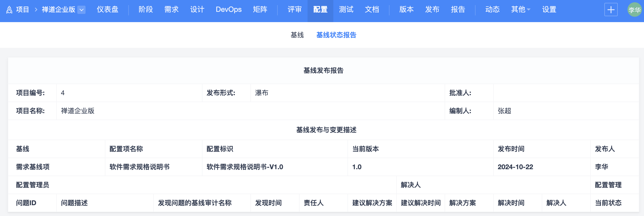This screenshot has width=644, height=216.
Task: Click the current version value 1.0
Action: (357, 167)
